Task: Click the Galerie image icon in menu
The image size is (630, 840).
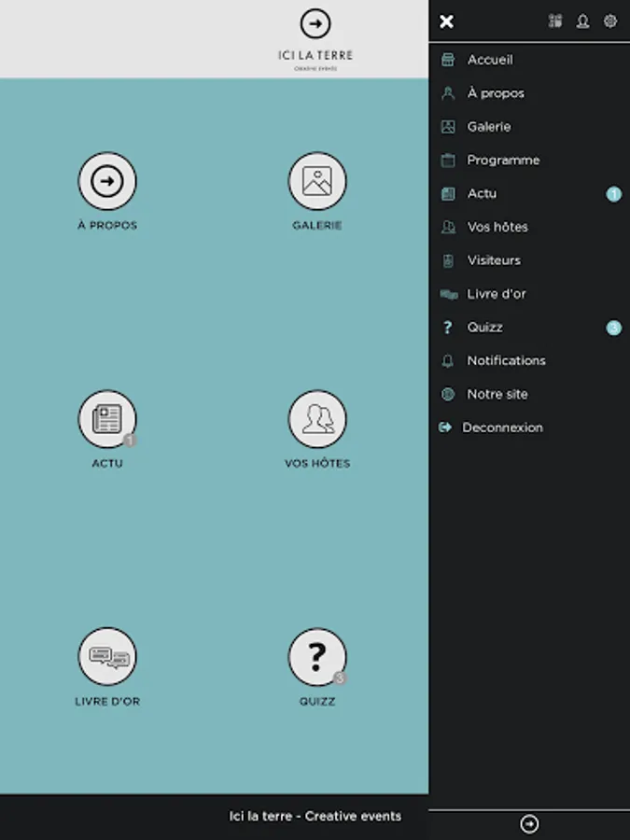Action: click(448, 126)
